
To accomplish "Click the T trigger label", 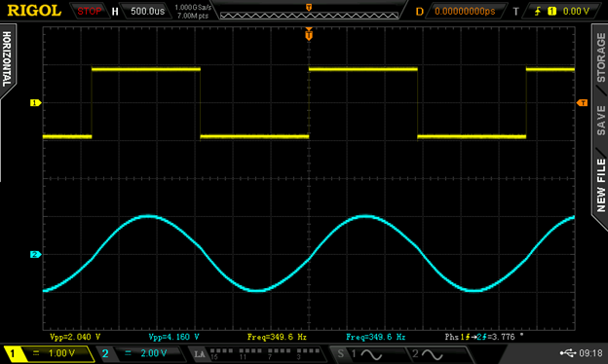I will pyautogui.click(x=515, y=12).
